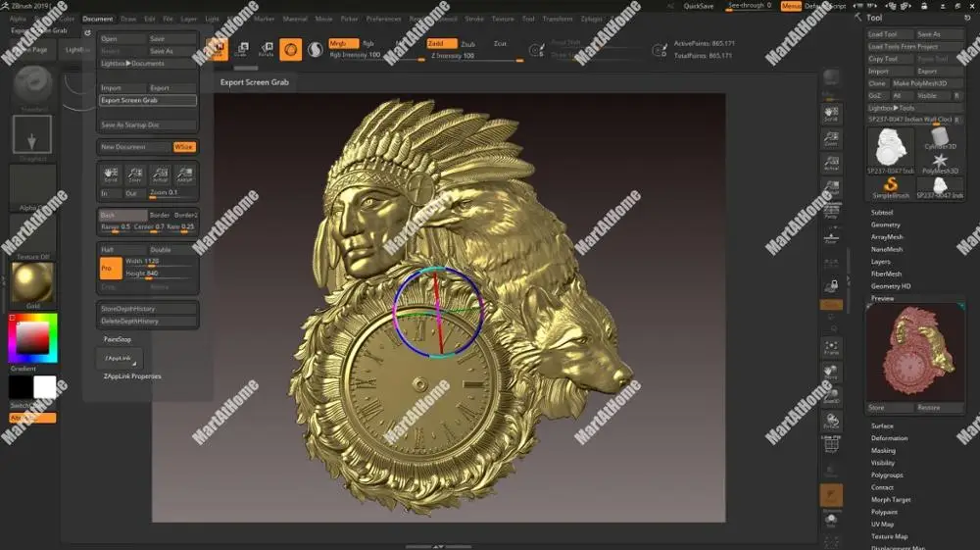980x550 pixels.
Task: Click Save As Startup Doc
Action: pyautogui.click(x=148, y=125)
